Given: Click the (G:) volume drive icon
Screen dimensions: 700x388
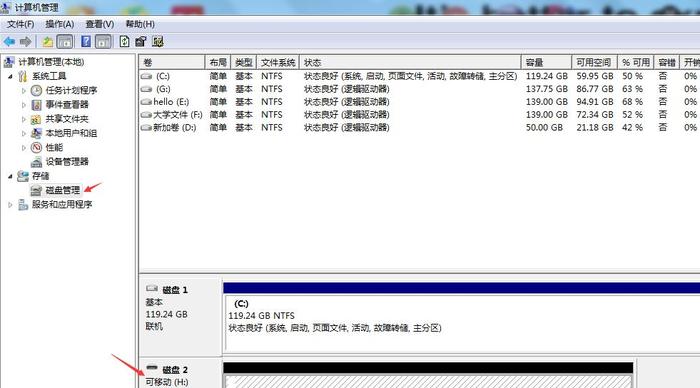Looking at the screenshot, I should tap(146, 89).
